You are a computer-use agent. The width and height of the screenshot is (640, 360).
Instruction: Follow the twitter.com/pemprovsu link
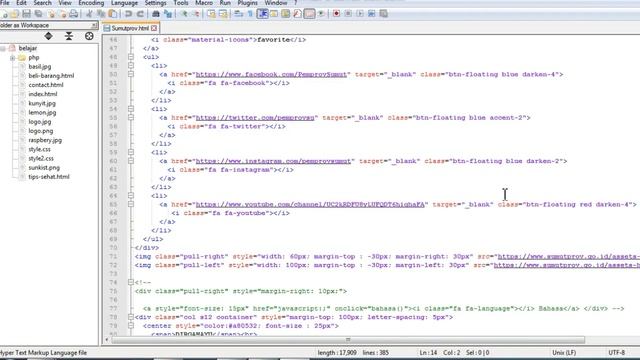click(x=255, y=118)
